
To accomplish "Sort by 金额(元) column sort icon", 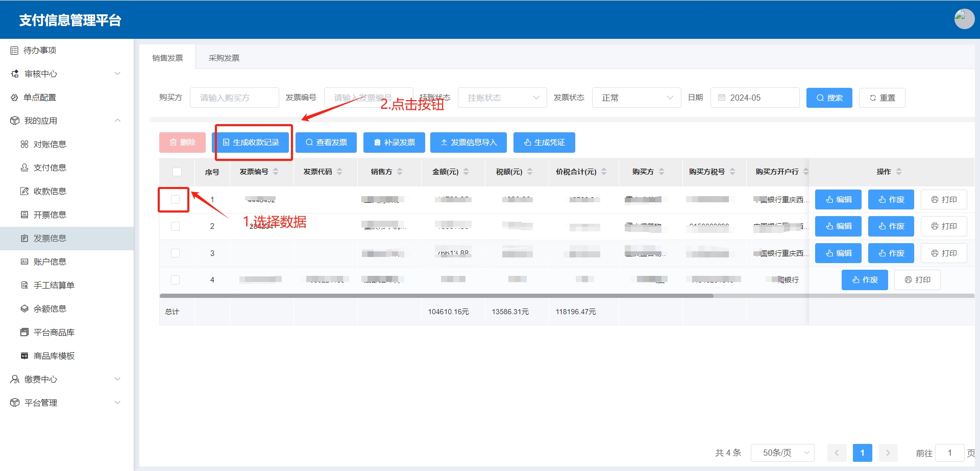I will click(x=466, y=172).
